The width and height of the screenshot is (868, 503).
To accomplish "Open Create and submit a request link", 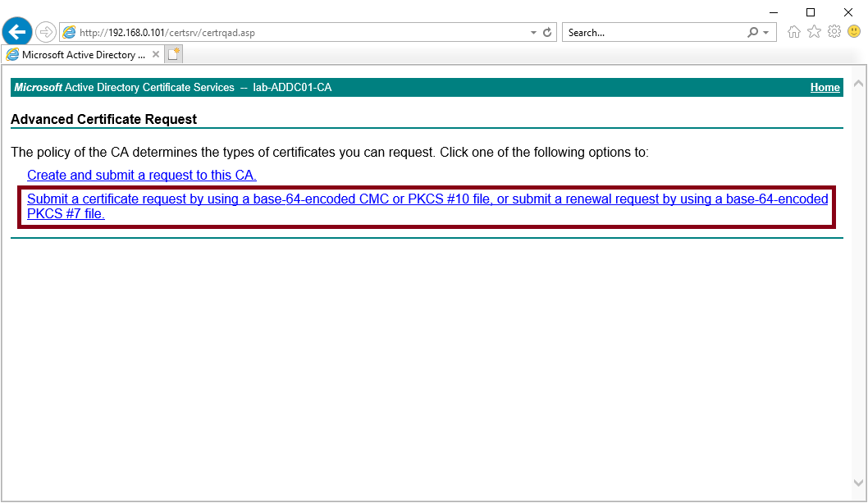I will pos(142,175).
